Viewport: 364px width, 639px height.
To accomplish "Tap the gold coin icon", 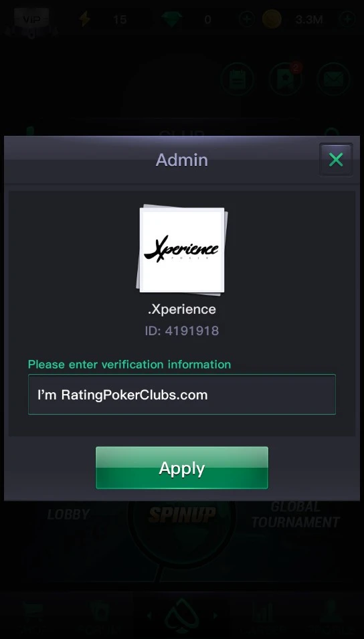I will tap(272, 19).
